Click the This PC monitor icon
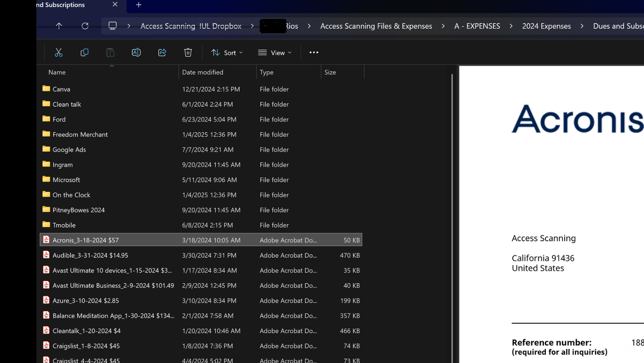644x363 pixels. pos(113,26)
